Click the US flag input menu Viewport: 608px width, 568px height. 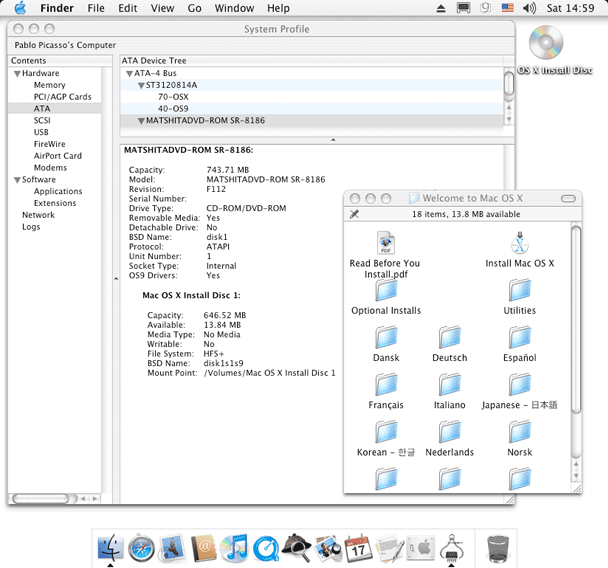[508, 7]
